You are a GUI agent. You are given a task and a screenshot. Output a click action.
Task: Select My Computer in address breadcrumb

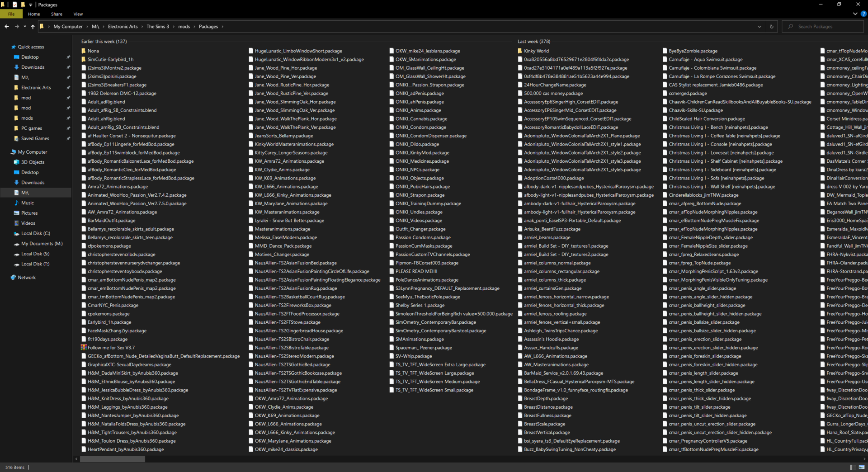(68, 27)
